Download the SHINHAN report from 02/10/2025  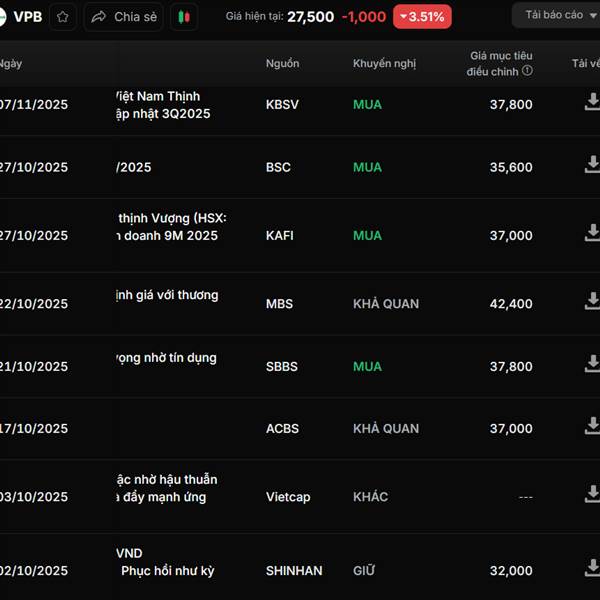point(592,568)
